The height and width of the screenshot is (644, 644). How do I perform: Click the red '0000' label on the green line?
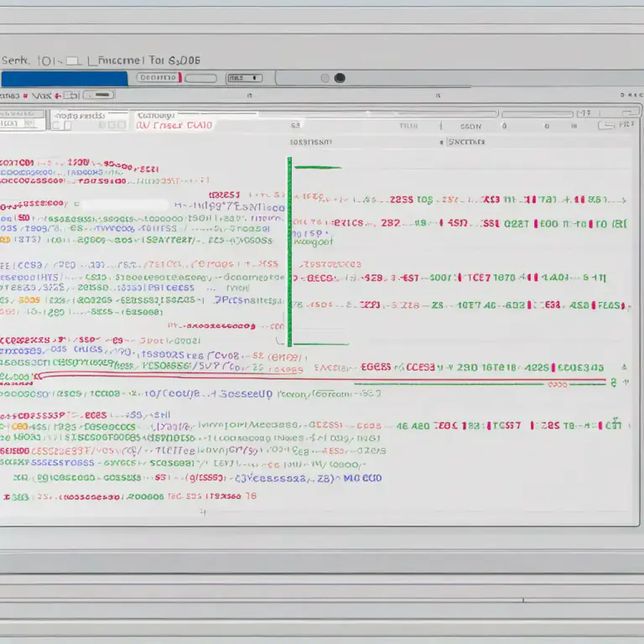[x=558, y=385]
